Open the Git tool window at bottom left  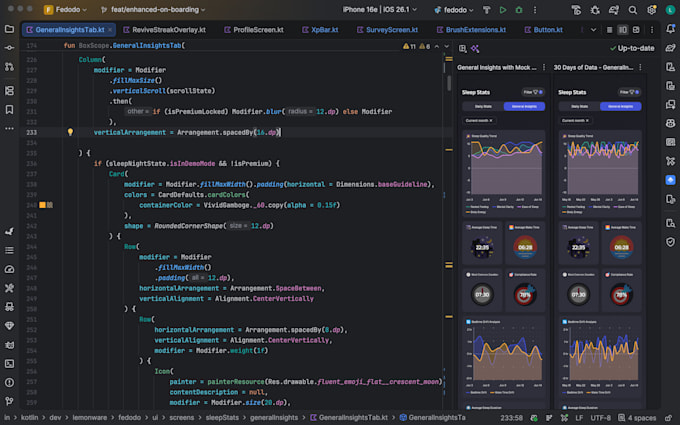pos(9,401)
